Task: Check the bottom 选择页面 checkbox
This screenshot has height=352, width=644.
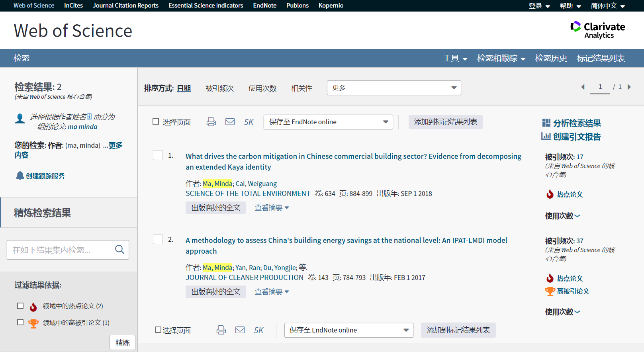Action: pos(158,330)
